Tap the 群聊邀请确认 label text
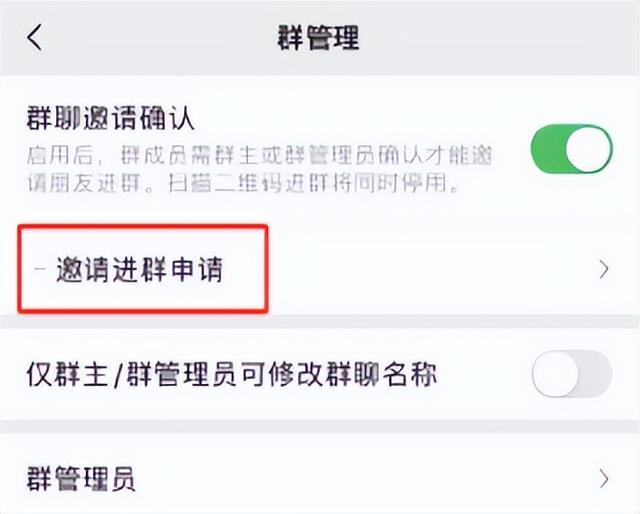Screen dimensions: 640x514 110,118
